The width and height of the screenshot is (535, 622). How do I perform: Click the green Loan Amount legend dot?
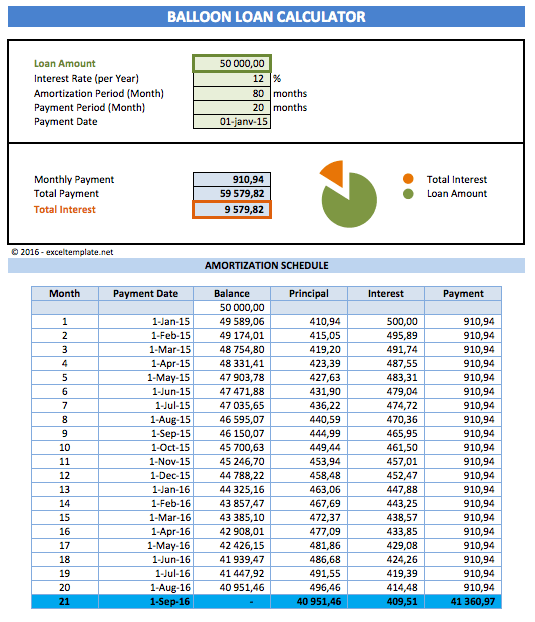(408, 194)
